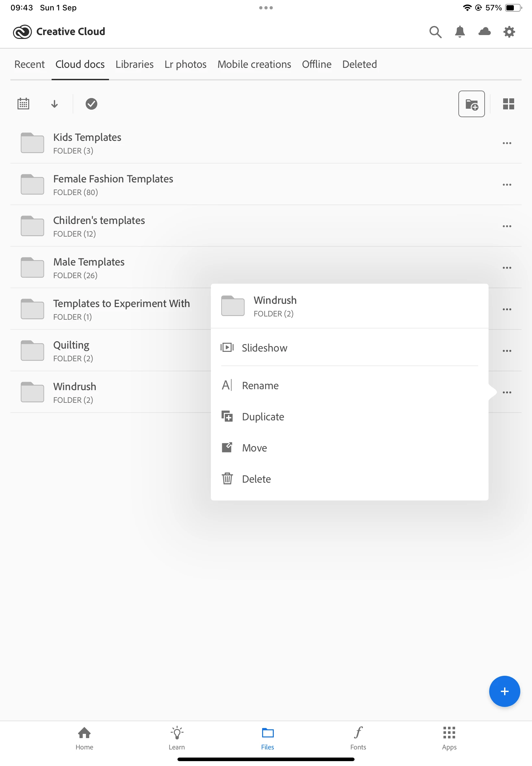The image size is (532, 766).
Task: Open the notifications bell
Action: [x=460, y=32]
